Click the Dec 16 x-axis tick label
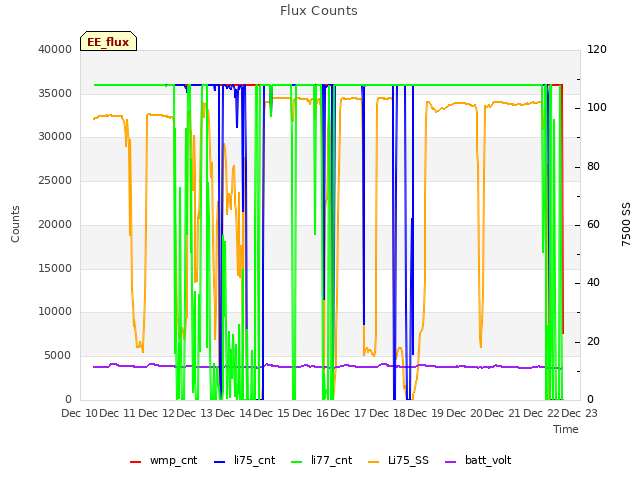640x480 pixels. pos(311,413)
